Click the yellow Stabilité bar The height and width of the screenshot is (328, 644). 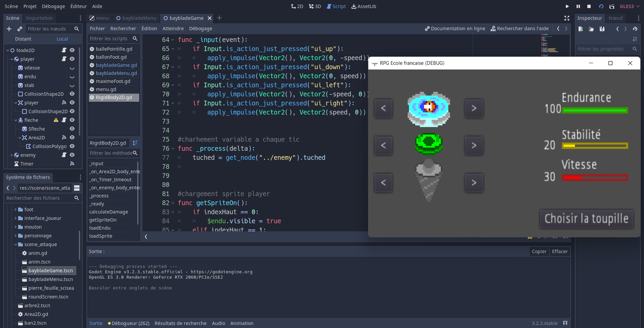[x=595, y=146]
